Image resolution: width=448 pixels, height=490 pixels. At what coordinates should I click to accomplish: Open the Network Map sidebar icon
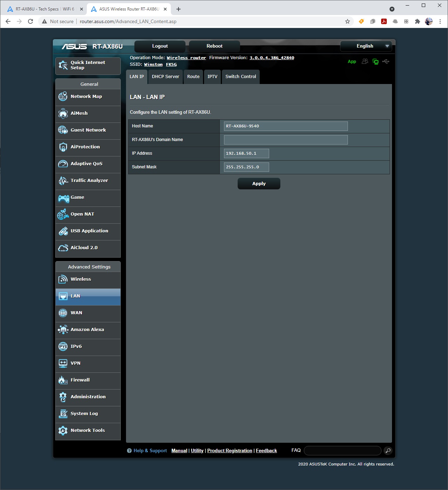pyautogui.click(x=63, y=97)
